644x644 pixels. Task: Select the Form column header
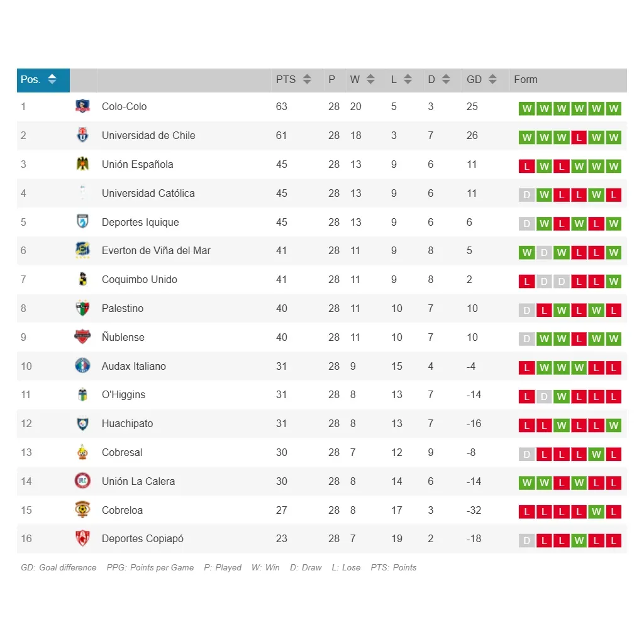(x=526, y=80)
